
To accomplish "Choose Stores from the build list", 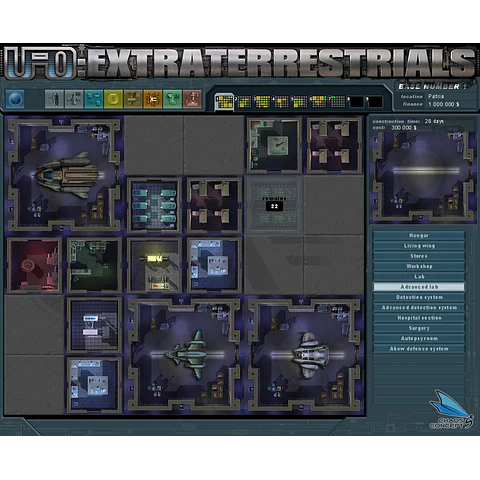I will 419,256.
